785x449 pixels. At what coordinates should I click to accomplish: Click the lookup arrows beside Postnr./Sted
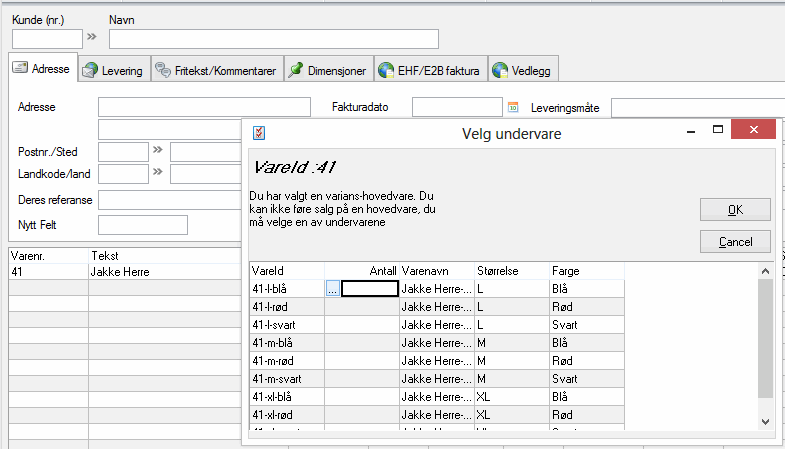tap(158, 151)
